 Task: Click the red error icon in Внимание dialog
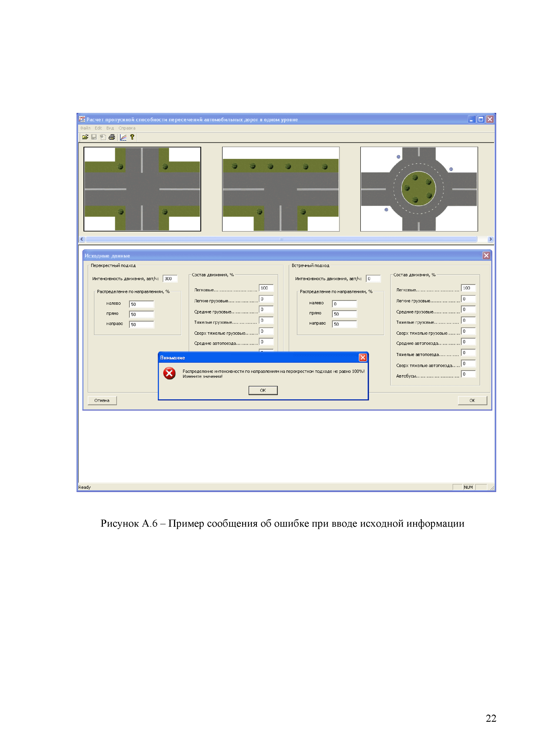pyautogui.click(x=169, y=373)
